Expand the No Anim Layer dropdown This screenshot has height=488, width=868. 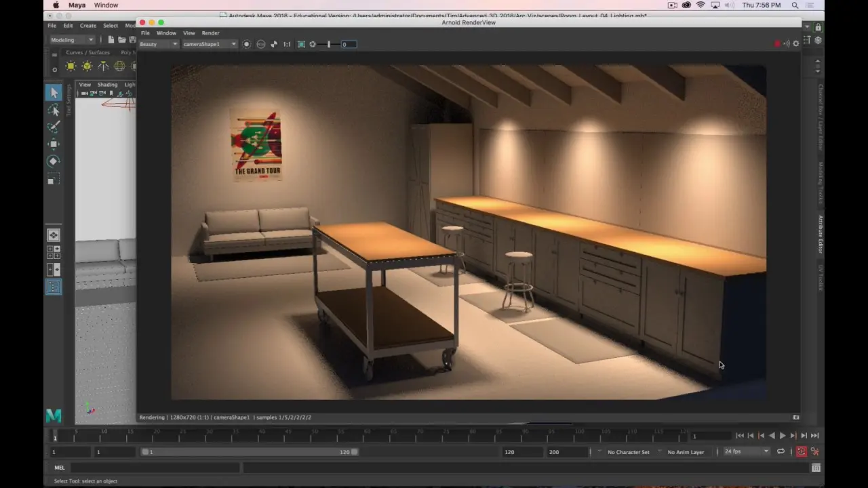click(x=686, y=452)
